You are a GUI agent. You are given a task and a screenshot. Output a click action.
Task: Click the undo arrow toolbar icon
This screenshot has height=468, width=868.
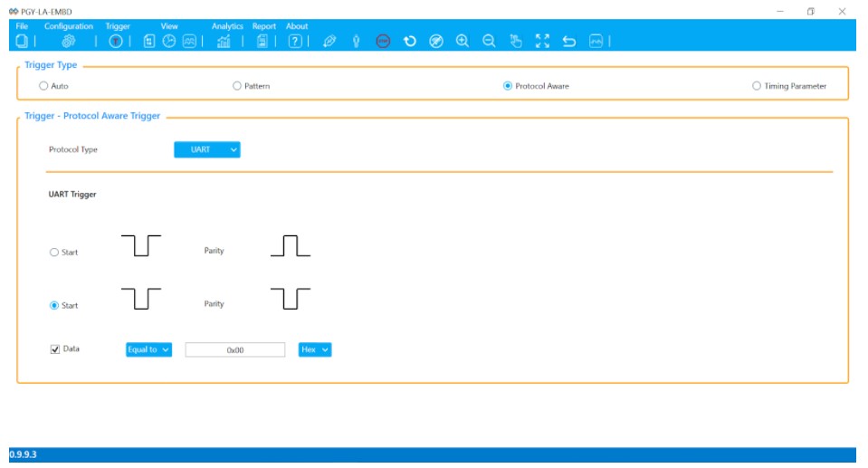pyautogui.click(x=569, y=41)
